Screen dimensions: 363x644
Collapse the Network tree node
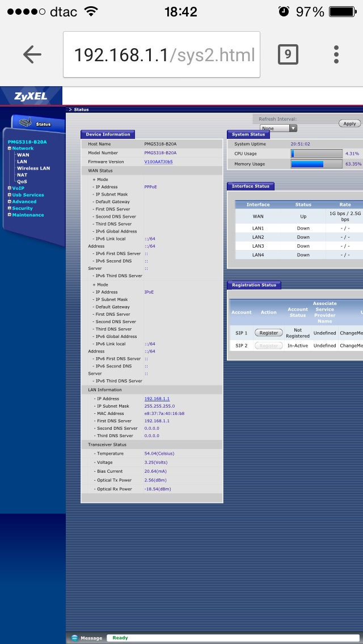[9, 148]
